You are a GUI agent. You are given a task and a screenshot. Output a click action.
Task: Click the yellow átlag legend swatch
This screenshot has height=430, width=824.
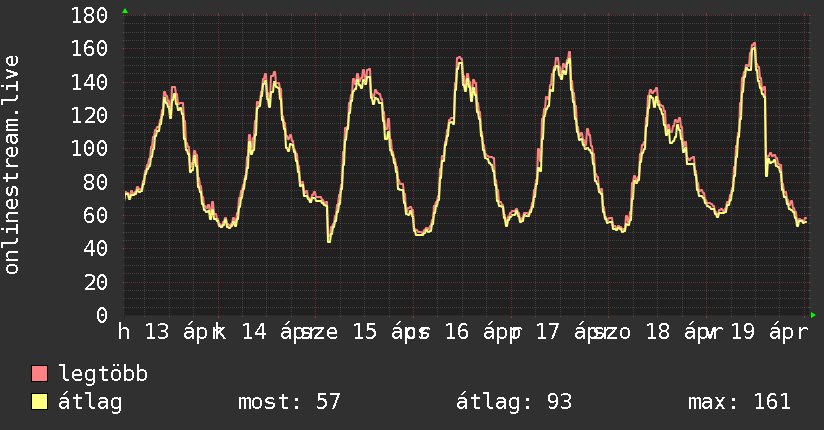(x=40, y=402)
